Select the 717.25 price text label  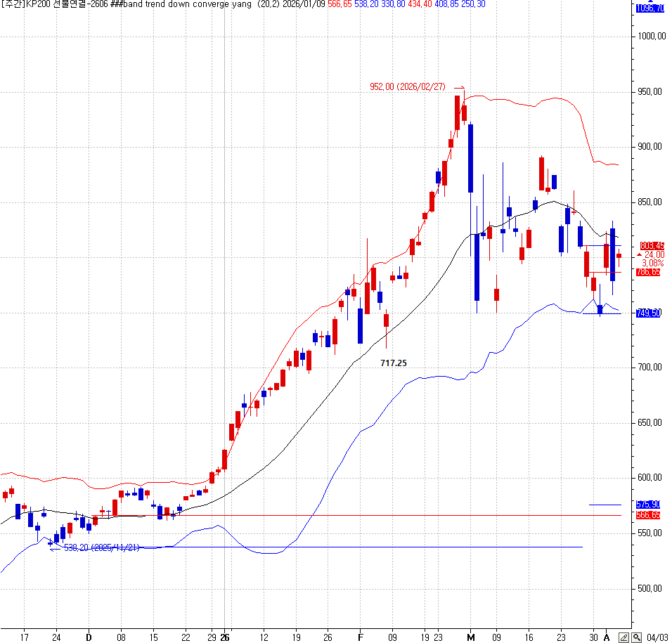[394, 363]
